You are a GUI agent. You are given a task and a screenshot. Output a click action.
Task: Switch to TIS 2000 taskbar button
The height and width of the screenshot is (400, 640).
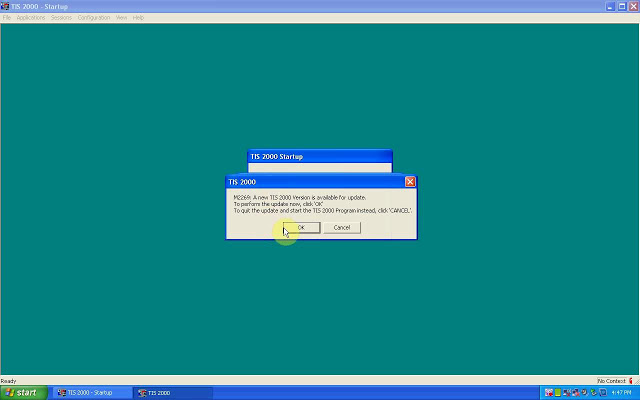pos(173,393)
